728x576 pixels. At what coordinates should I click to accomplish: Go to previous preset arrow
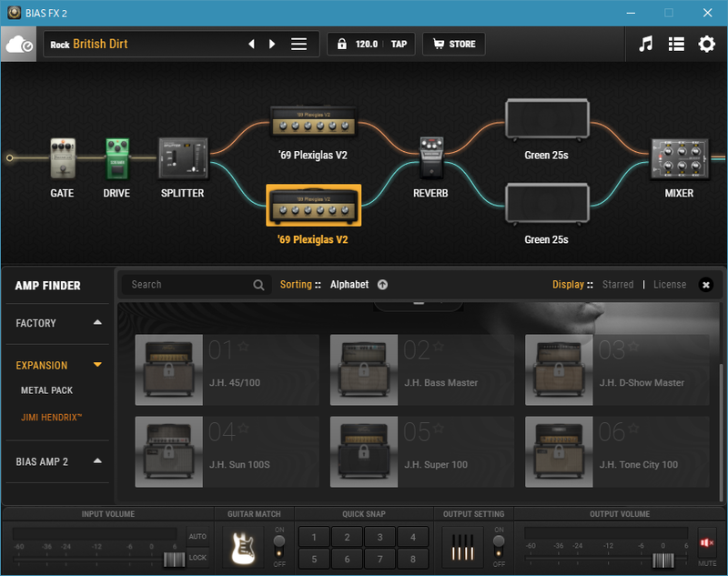click(252, 44)
